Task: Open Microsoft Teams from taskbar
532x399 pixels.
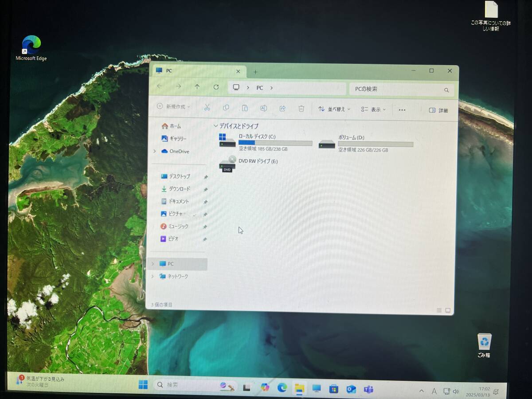Action: click(368, 390)
